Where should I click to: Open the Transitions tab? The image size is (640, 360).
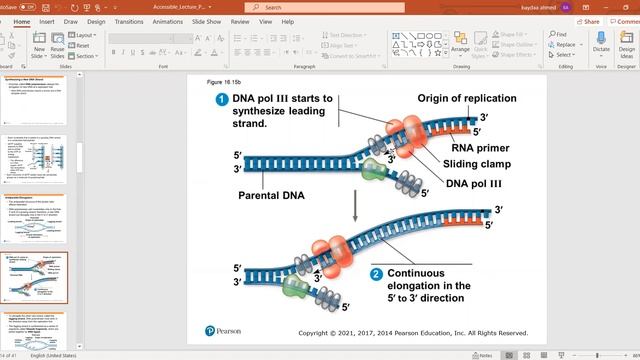coord(129,22)
